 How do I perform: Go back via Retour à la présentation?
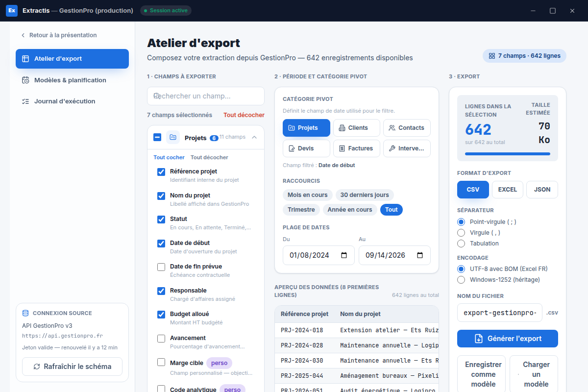click(58, 35)
